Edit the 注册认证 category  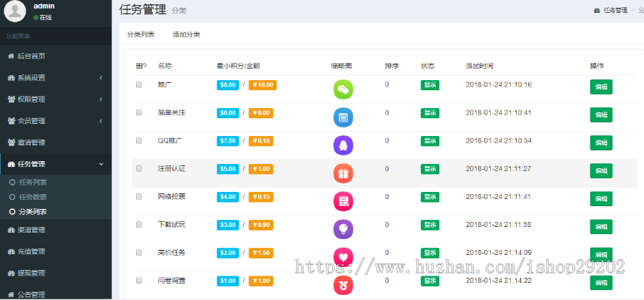[601, 170]
